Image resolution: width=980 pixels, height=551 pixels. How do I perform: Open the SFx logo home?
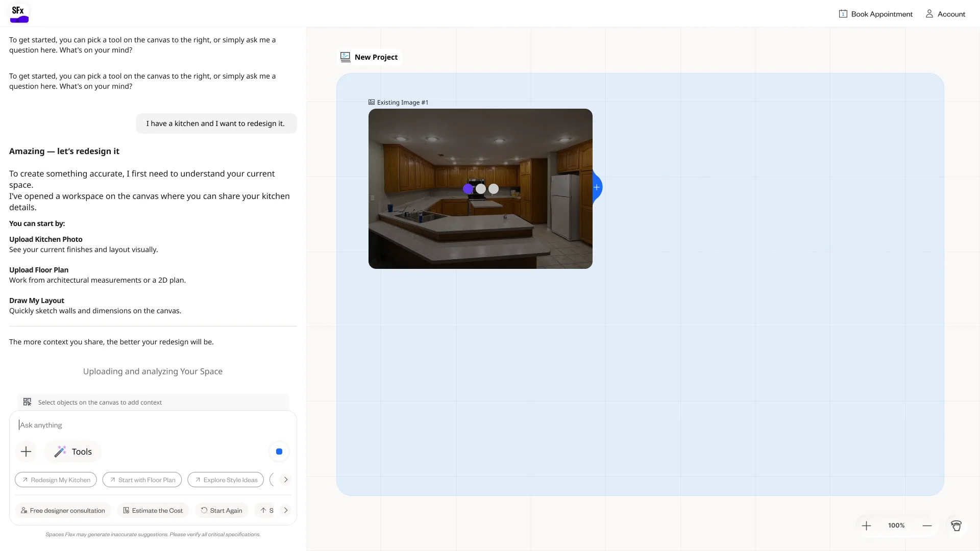click(19, 13)
